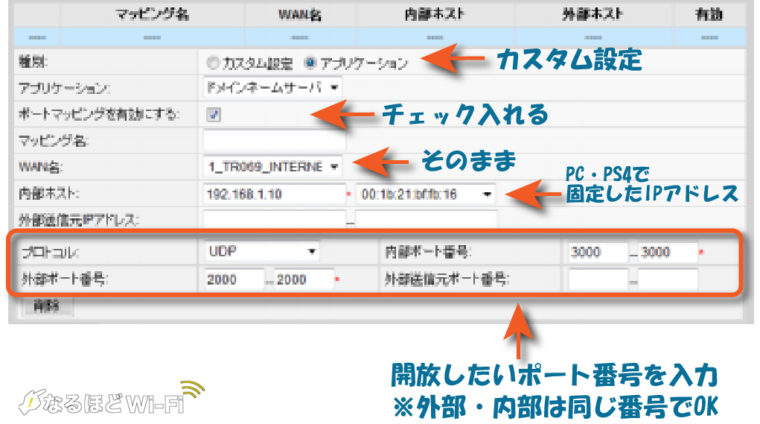Click the マッピング名 text field
Viewport: 760px width, 424px height.
pyautogui.click(x=272, y=140)
